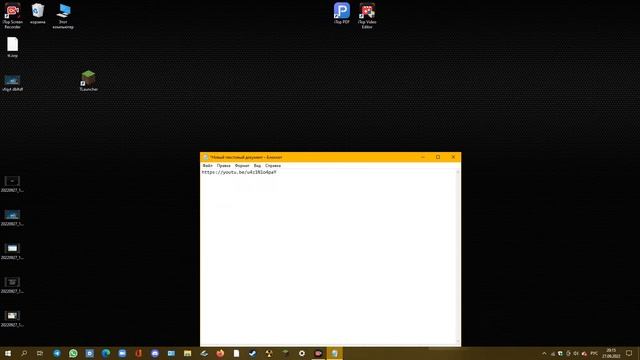The height and width of the screenshot is (360, 640).
Task: Select the TLauncher Minecraft shortcut
Action: (89, 80)
